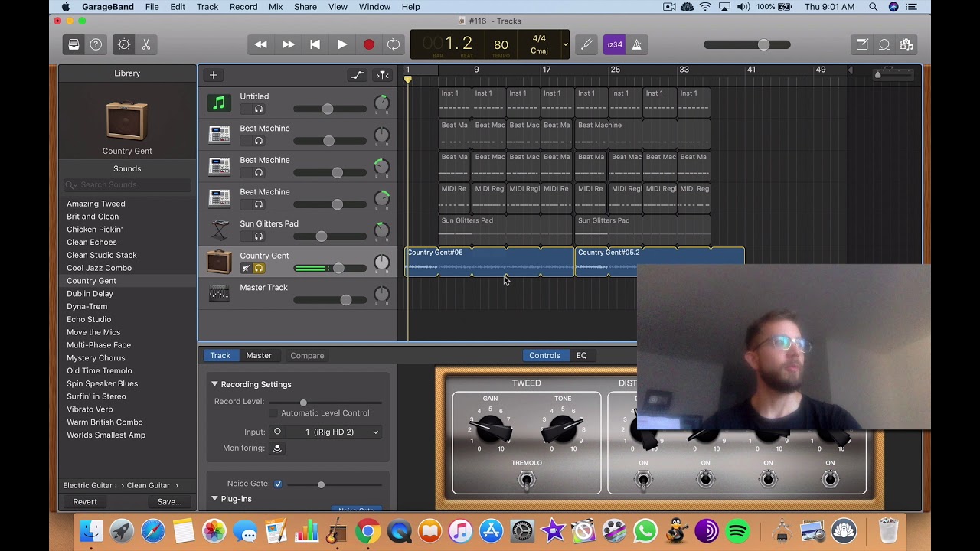The height and width of the screenshot is (551, 980).
Task: Toggle the Smart Controls button
Action: (124, 44)
